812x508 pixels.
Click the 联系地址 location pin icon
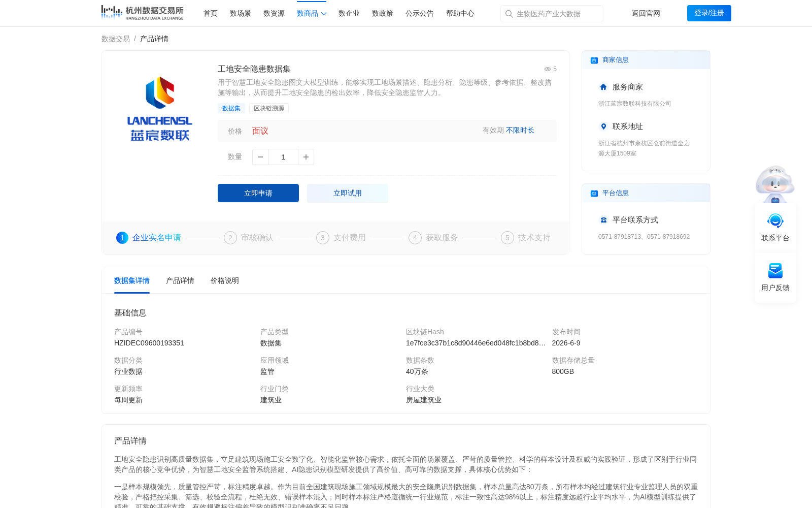click(x=603, y=126)
